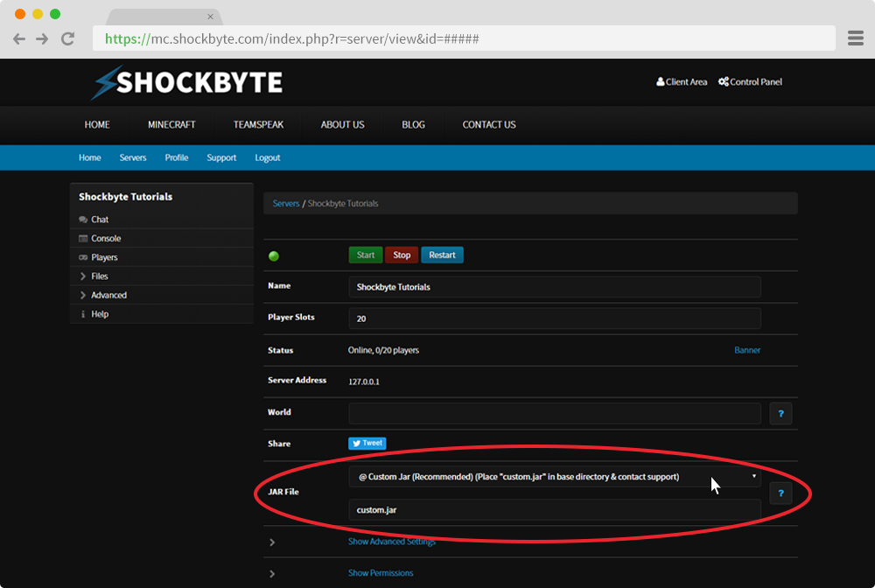
Task: Click the blue Restart button
Action: (442, 255)
